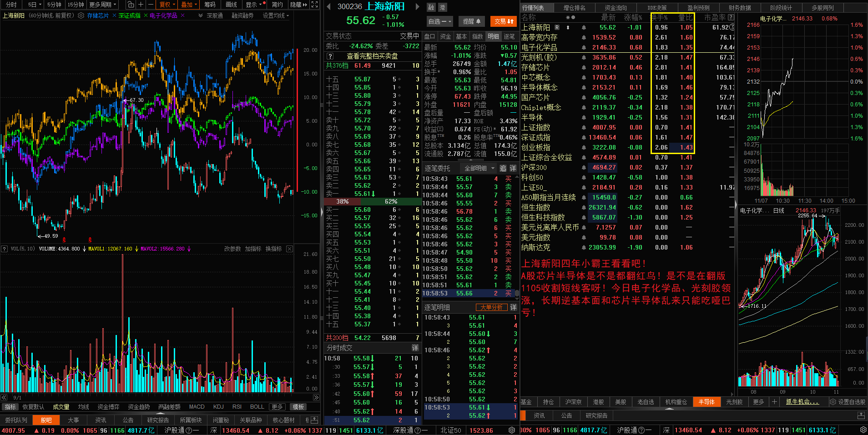Open help icon beside 查看完整档买卖盘

[330, 56]
